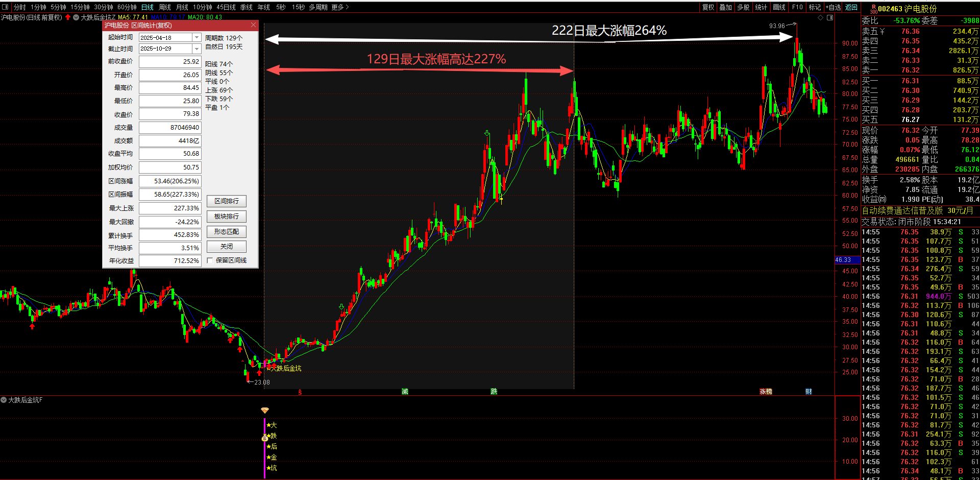Expand the 大跌后金坑F sub-chart indicator menu
This screenshot has width=980, height=480.
pyautogui.click(x=4, y=400)
